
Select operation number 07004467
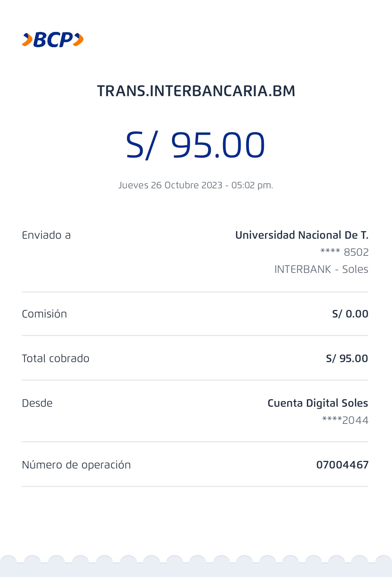pos(342,465)
